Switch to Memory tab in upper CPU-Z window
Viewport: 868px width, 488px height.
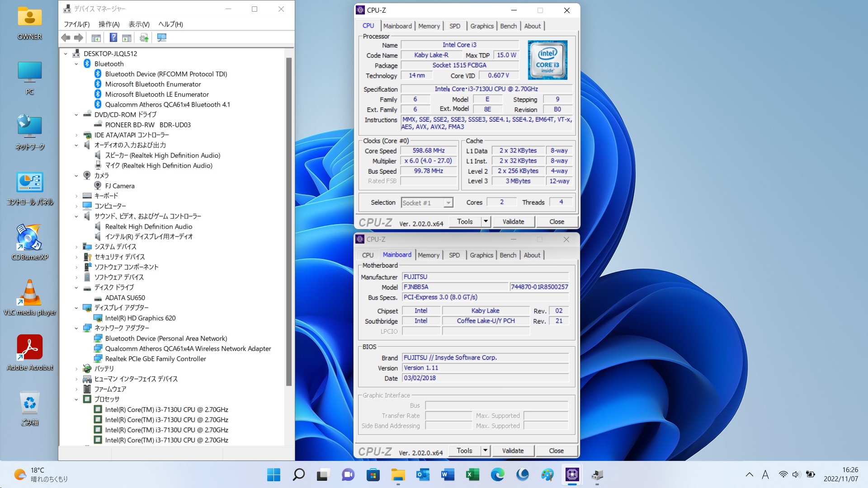click(x=429, y=26)
